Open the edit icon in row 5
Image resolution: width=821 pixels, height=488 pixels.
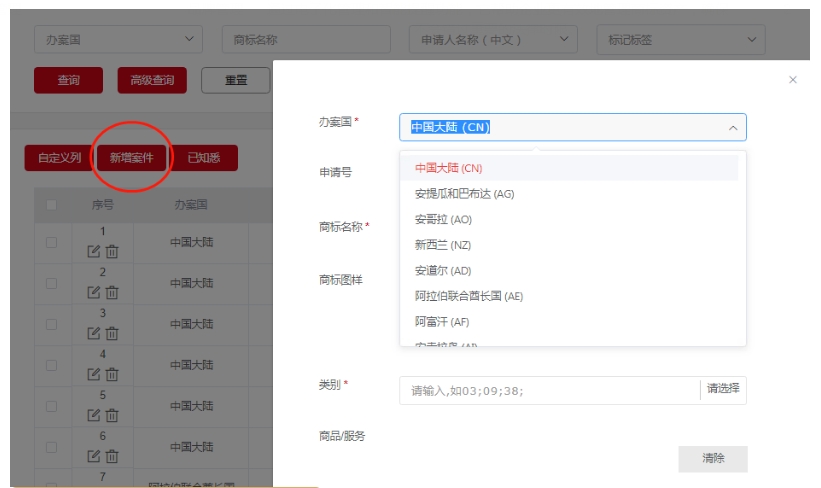94,415
